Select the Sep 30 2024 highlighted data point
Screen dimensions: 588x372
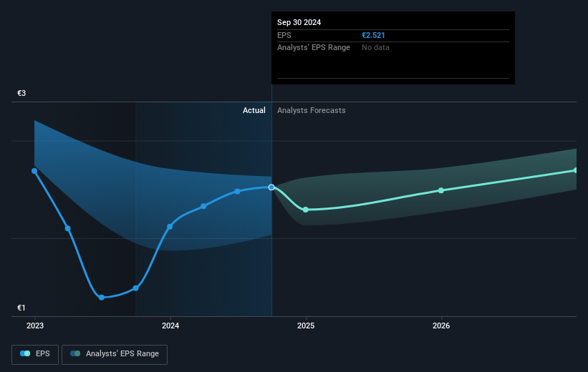(271, 187)
